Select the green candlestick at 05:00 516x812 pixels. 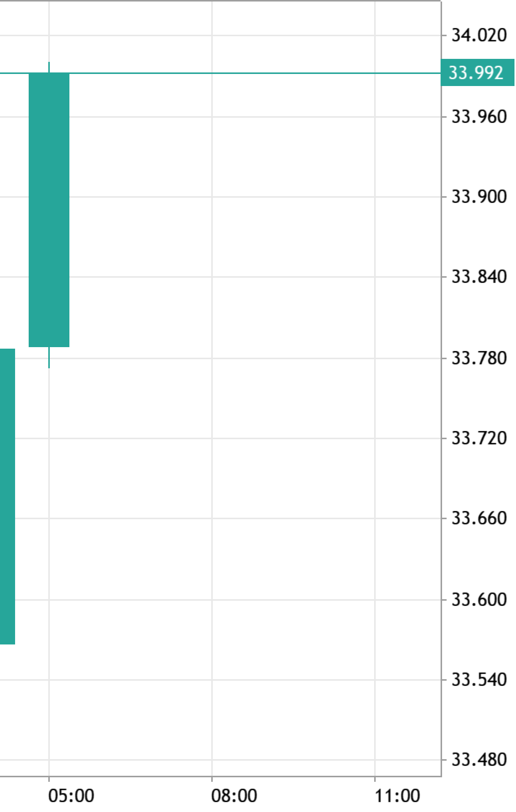coord(49,210)
